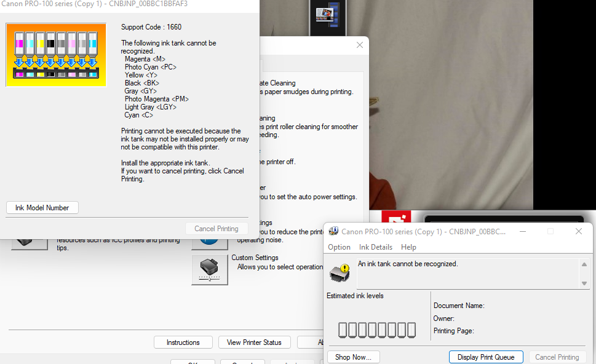Open the Help menu
Image resolution: width=596 pixels, height=364 pixels.
tap(408, 247)
